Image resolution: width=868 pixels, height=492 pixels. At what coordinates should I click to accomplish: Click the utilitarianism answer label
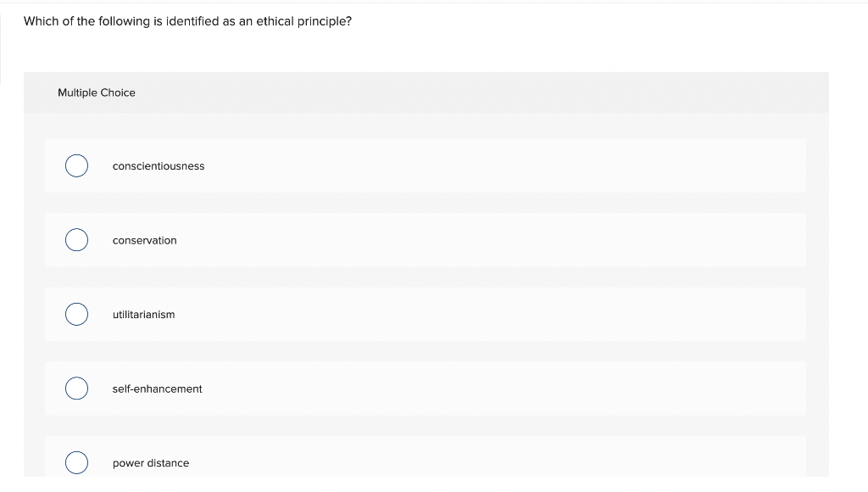tap(144, 315)
